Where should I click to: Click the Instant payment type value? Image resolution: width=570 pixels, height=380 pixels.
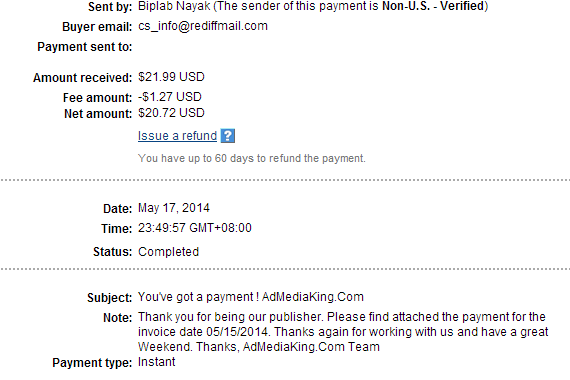coord(156,362)
